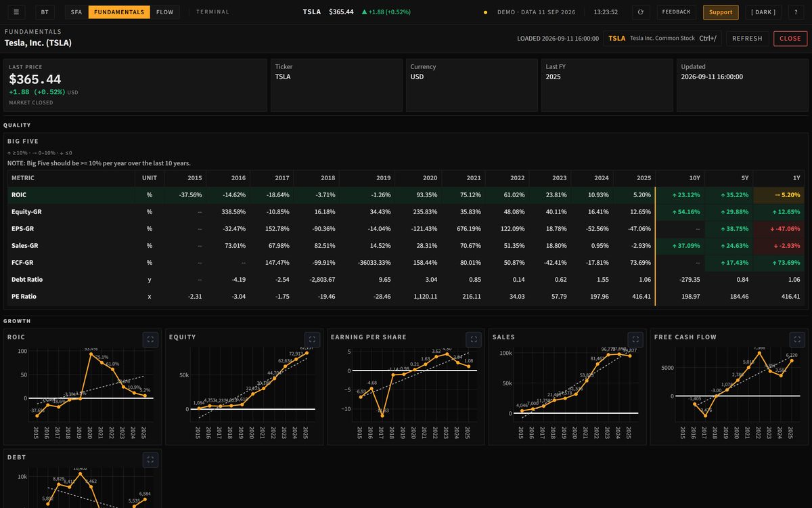The image size is (812, 508).
Task: Click the $365.44 last price card
Action: [135, 85]
